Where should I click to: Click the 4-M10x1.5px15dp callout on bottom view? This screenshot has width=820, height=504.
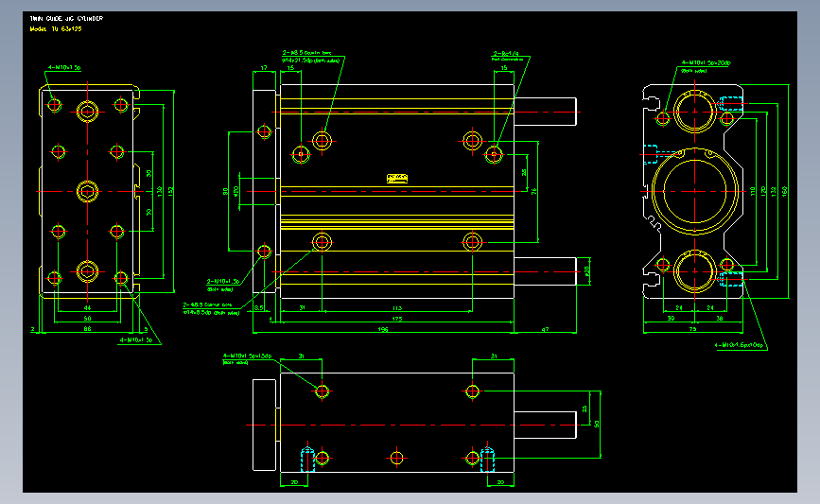pos(248,356)
